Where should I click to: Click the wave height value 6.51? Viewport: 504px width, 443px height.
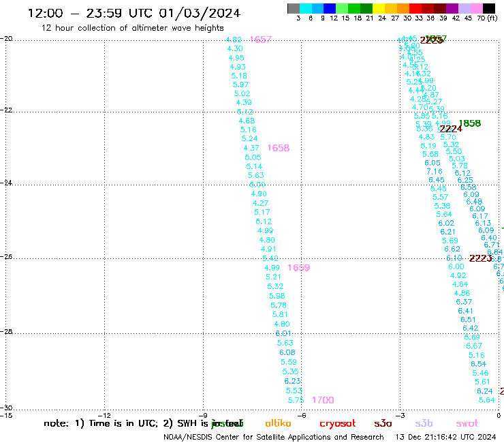[x=468, y=320]
